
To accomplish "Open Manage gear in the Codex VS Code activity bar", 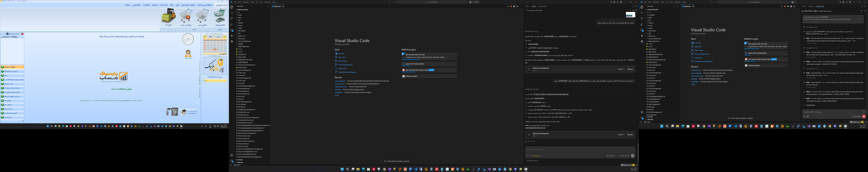I will tap(232, 161).
